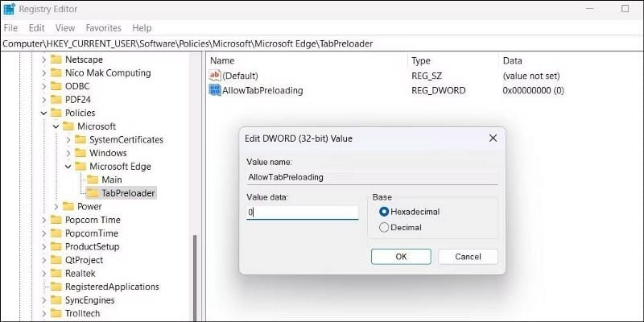This screenshot has height=322, width=644.
Task: Click the TabPreloader folder icon
Action: [x=93, y=193]
